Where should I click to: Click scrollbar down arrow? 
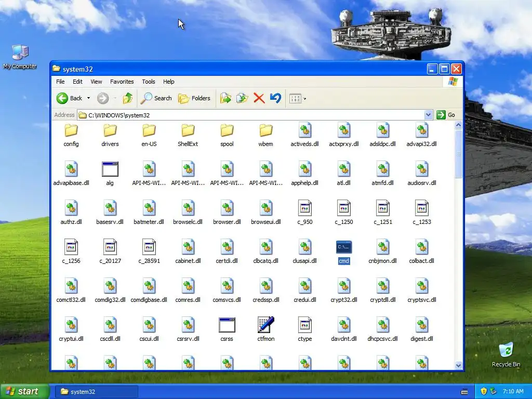[x=458, y=365]
